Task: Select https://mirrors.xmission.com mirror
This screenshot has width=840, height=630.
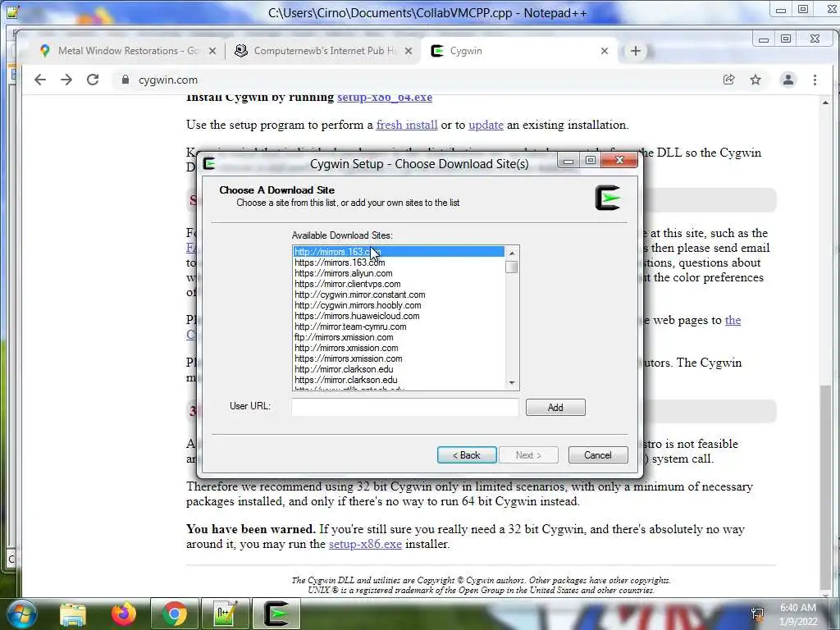Action: point(399,359)
